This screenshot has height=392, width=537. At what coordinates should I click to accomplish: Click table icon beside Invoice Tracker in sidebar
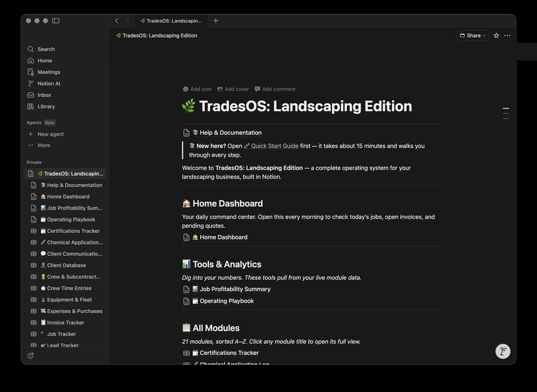(34, 323)
